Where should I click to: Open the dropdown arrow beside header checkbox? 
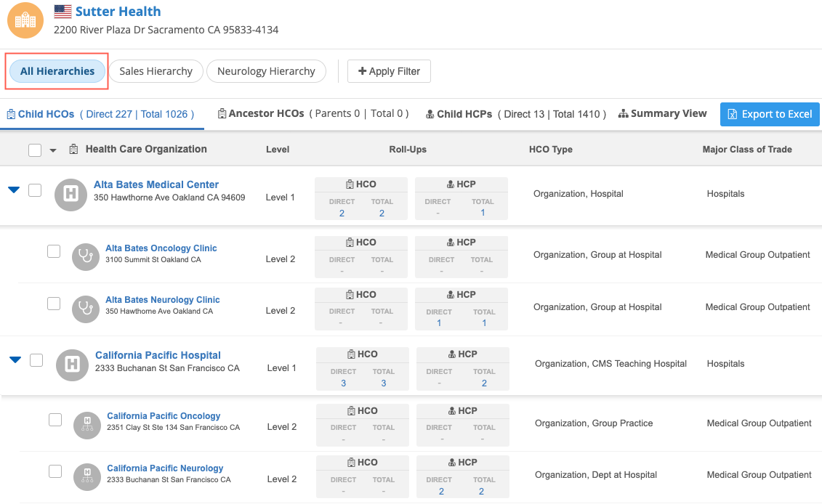[x=53, y=151]
